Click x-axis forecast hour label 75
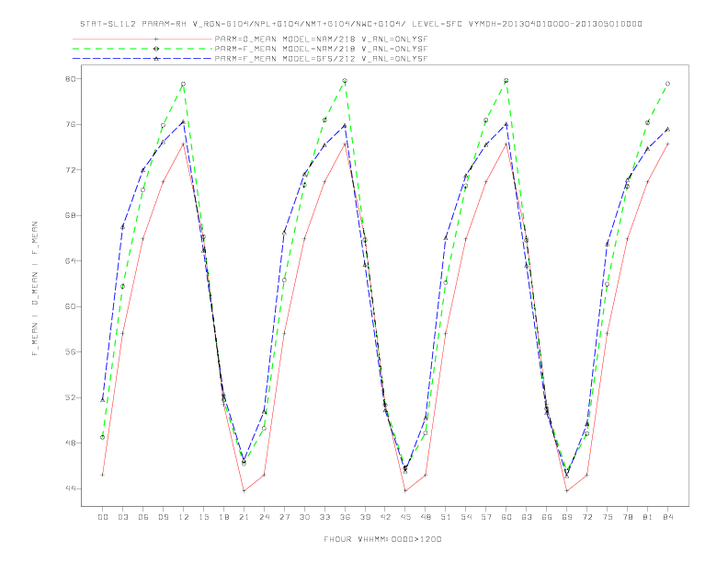Image resolution: width=728 pixels, height=563 pixels. point(608,517)
